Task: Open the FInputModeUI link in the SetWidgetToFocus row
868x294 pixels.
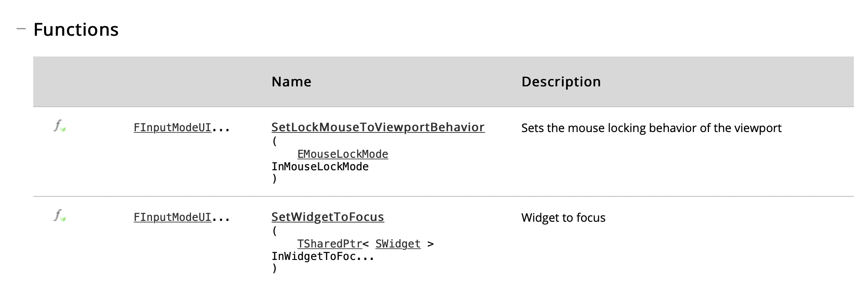Action: pyautogui.click(x=172, y=217)
